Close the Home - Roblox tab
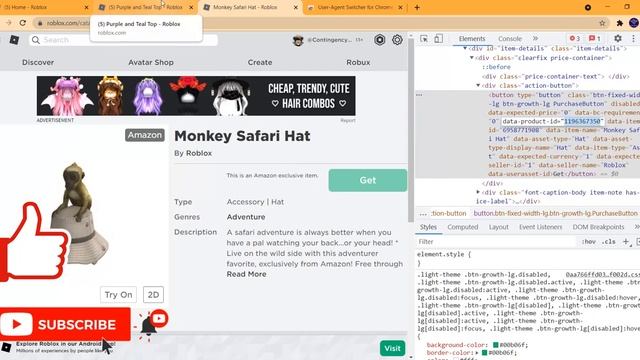Screen dimensions: 640x360 (x=86, y=7)
